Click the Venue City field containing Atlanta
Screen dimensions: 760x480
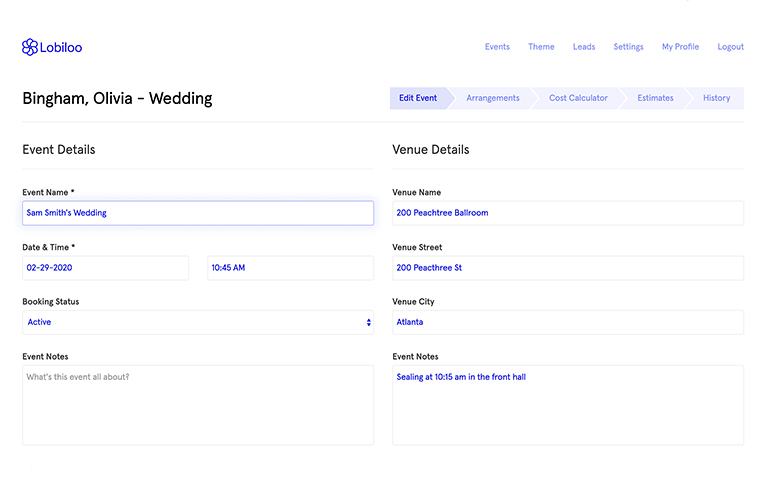pyautogui.click(x=568, y=322)
